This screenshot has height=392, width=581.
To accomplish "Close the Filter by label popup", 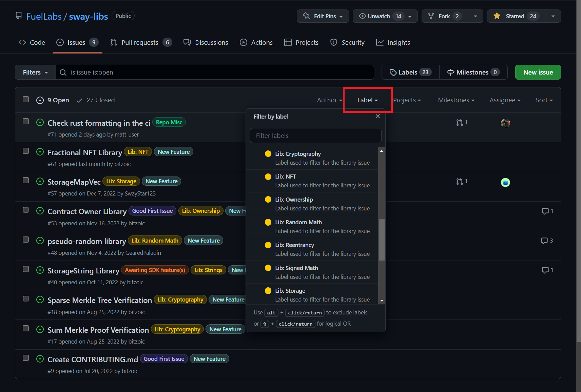I will (378, 116).
